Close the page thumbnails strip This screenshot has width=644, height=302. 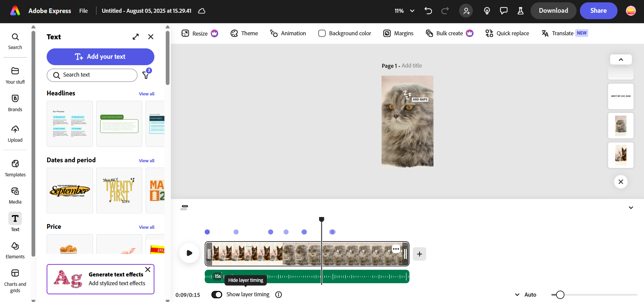(x=621, y=182)
